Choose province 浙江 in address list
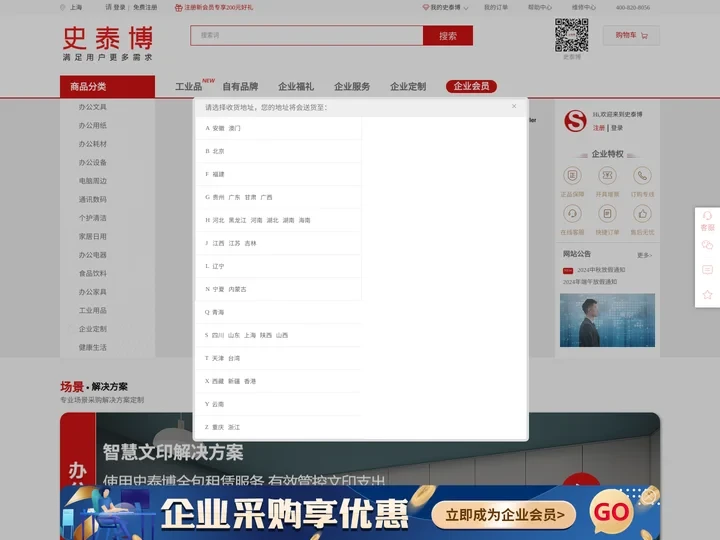 234,427
